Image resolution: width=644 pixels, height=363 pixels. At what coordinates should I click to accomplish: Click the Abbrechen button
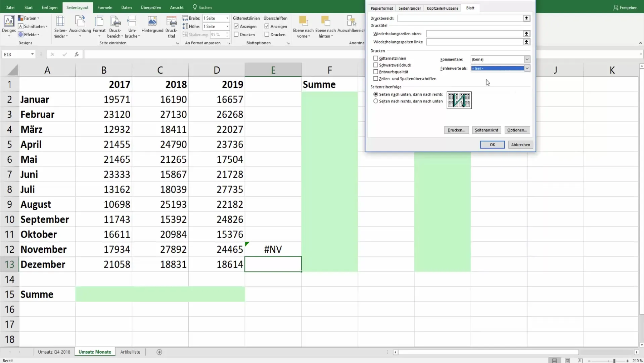520,145
